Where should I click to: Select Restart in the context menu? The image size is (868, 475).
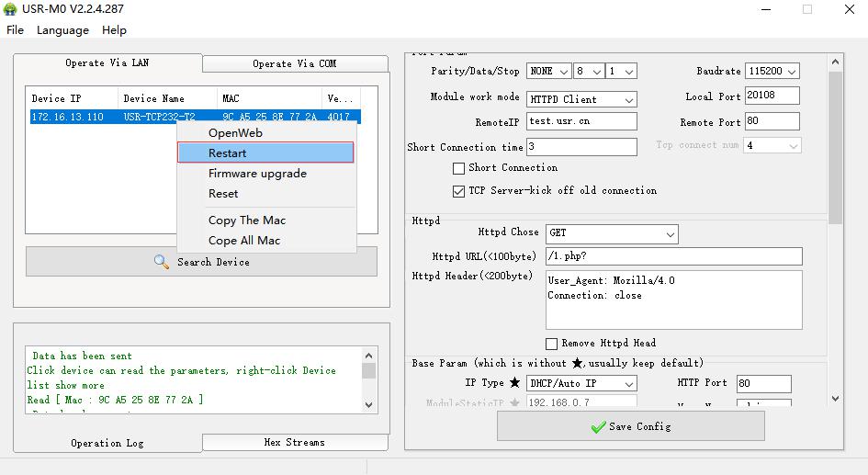click(265, 153)
